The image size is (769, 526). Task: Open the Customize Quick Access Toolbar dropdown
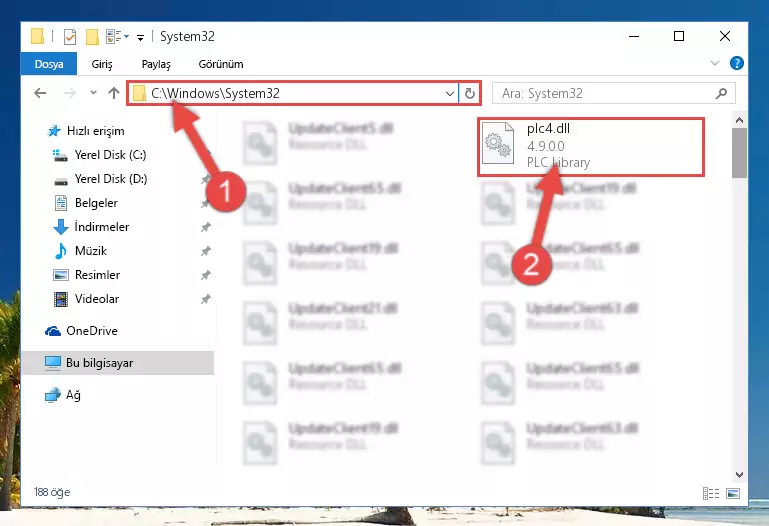[x=140, y=37]
